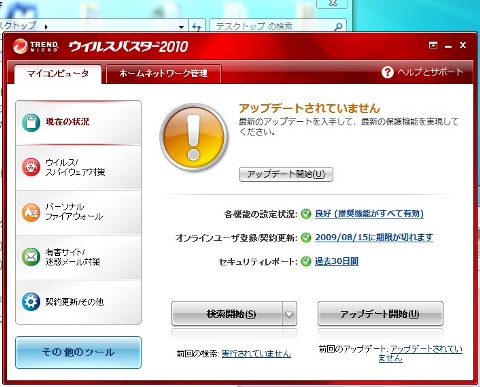Open the orange personal firewall icon
The height and width of the screenshot is (387, 480).
(x=31, y=212)
